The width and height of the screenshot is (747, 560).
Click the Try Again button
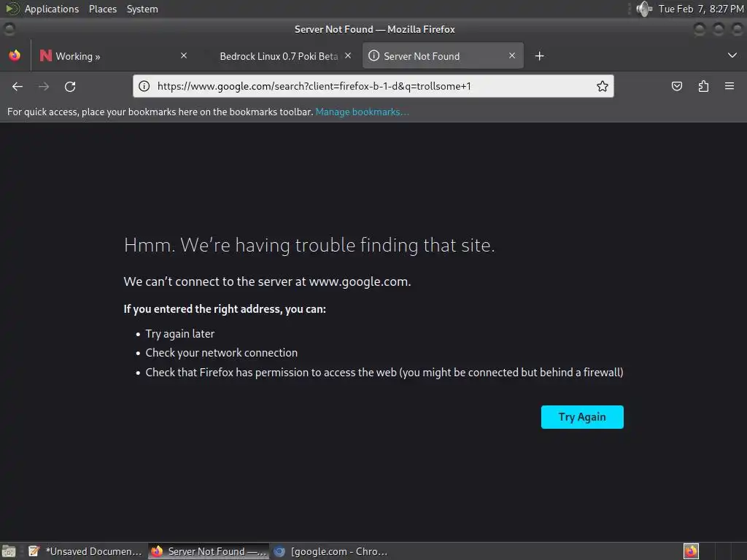point(582,417)
